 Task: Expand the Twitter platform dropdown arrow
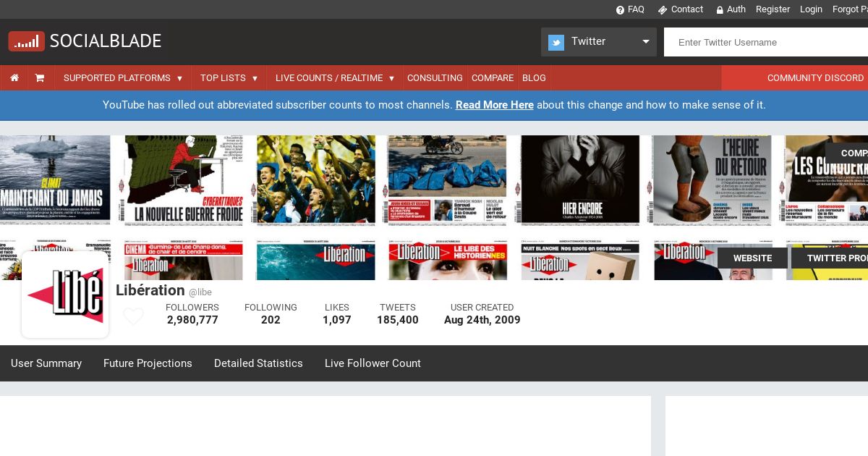click(646, 42)
